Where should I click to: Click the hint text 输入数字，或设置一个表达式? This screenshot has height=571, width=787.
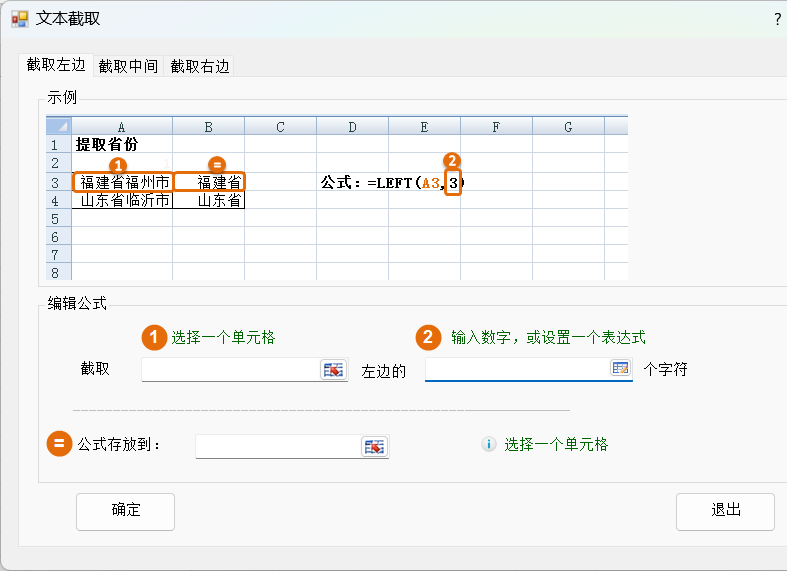coord(548,337)
